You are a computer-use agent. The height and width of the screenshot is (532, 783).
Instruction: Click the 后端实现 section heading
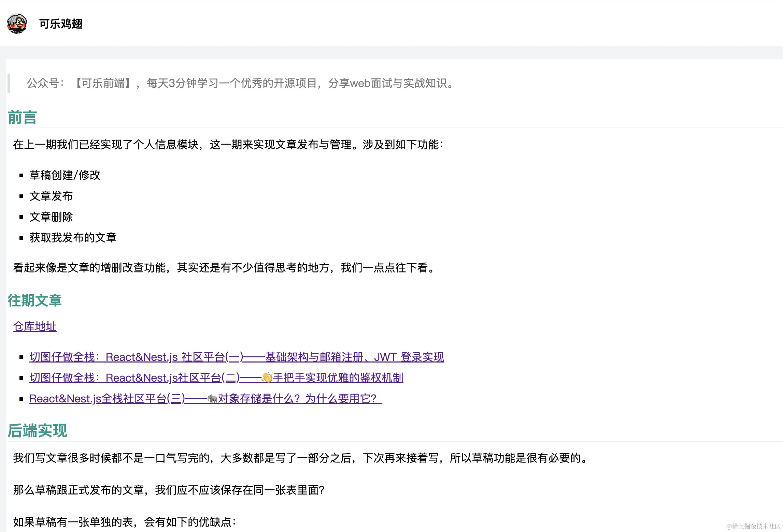point(38,430)
